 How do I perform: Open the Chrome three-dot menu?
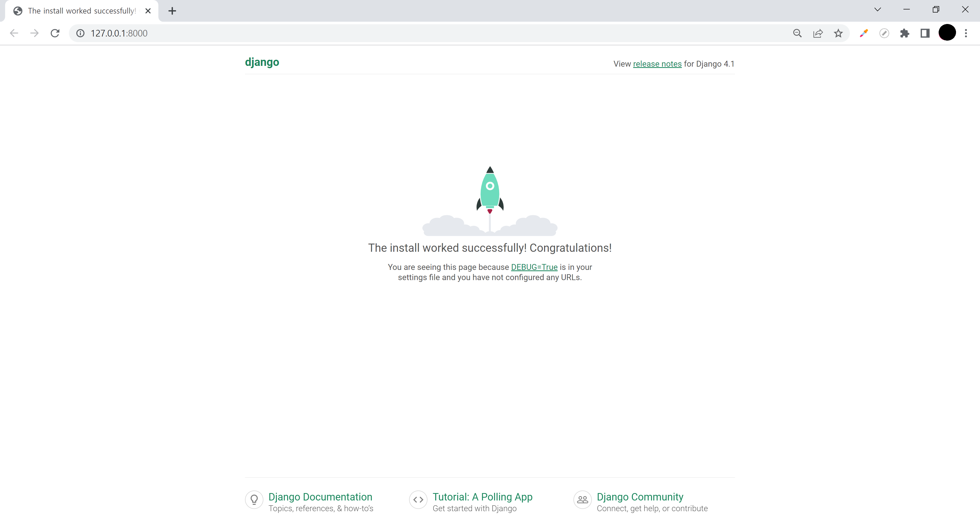pos(965,33)
